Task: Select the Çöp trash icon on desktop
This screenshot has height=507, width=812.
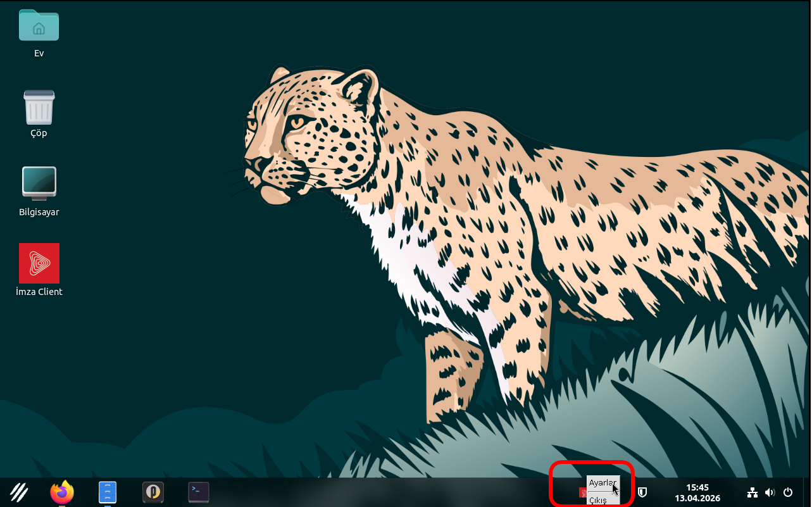Action: coord(39,107)
